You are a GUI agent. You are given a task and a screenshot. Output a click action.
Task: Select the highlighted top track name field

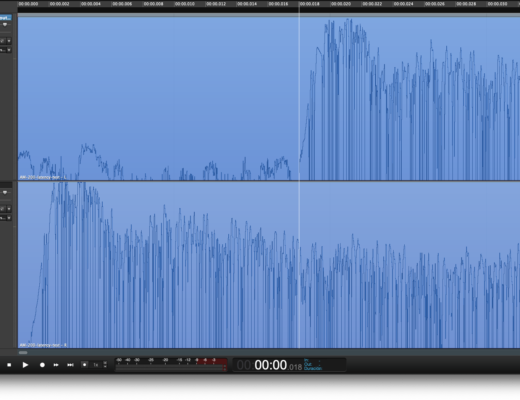(x=6, y=18)
